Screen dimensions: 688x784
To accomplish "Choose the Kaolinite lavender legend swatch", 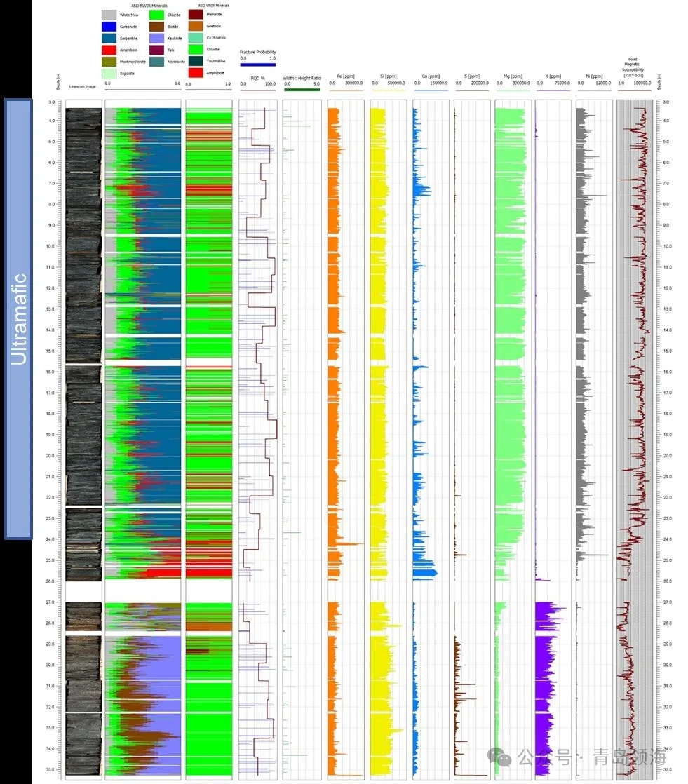I will coord(156,38).
